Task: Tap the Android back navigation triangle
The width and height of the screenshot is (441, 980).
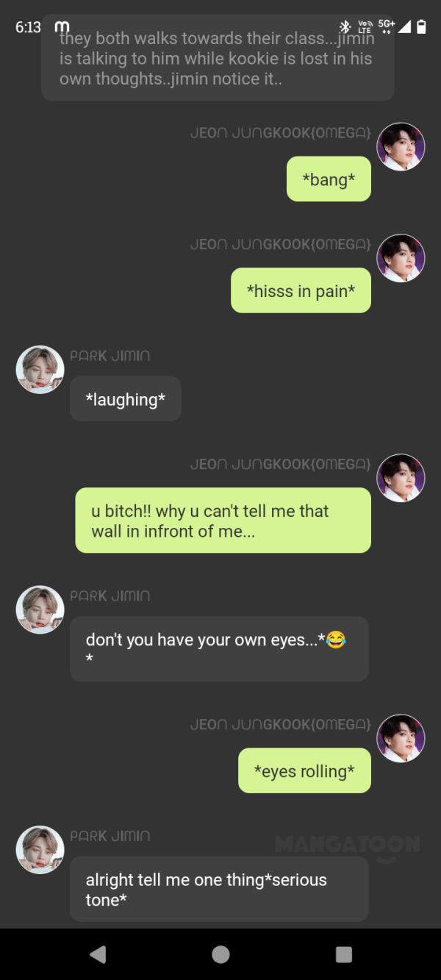Action: 98,954
